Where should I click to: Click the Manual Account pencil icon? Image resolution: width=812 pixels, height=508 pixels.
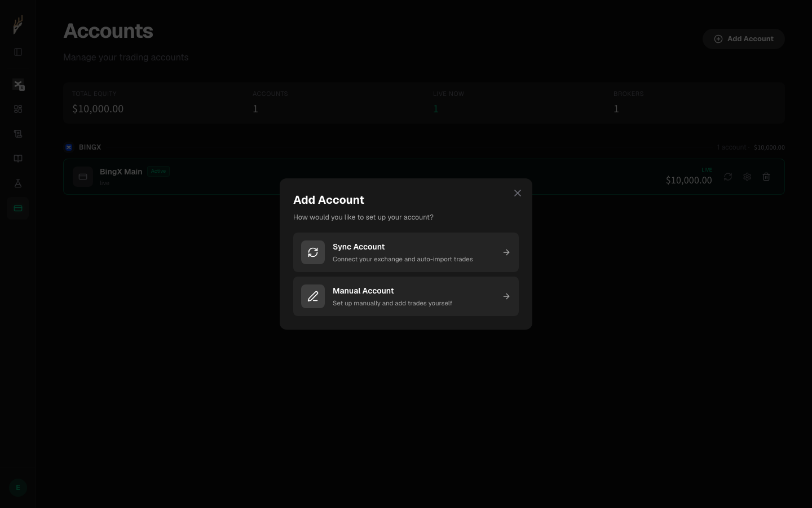[313, 296]
